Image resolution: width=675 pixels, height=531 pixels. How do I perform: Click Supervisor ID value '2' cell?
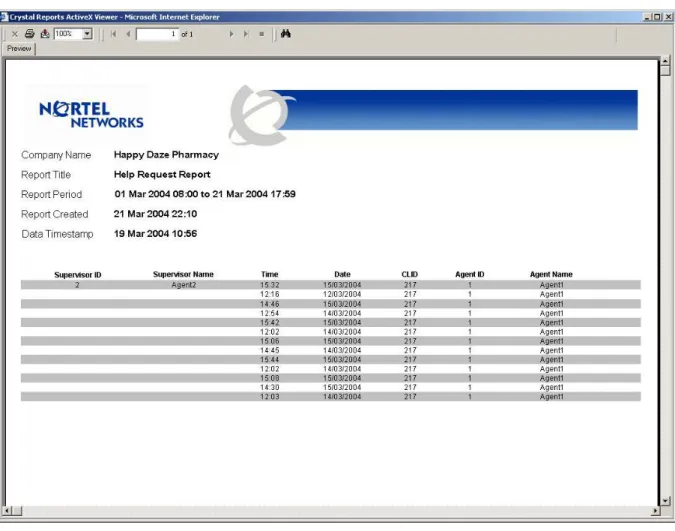point(77,285)
